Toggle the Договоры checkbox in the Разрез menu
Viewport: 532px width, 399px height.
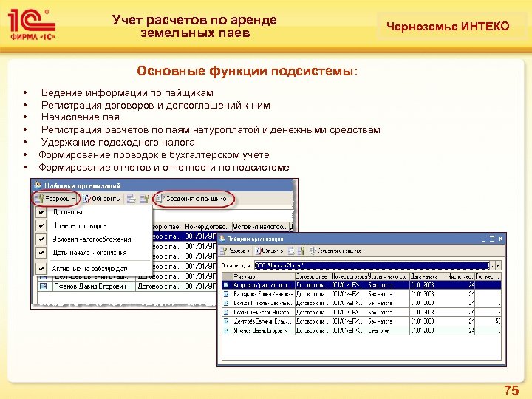(41, 212)
